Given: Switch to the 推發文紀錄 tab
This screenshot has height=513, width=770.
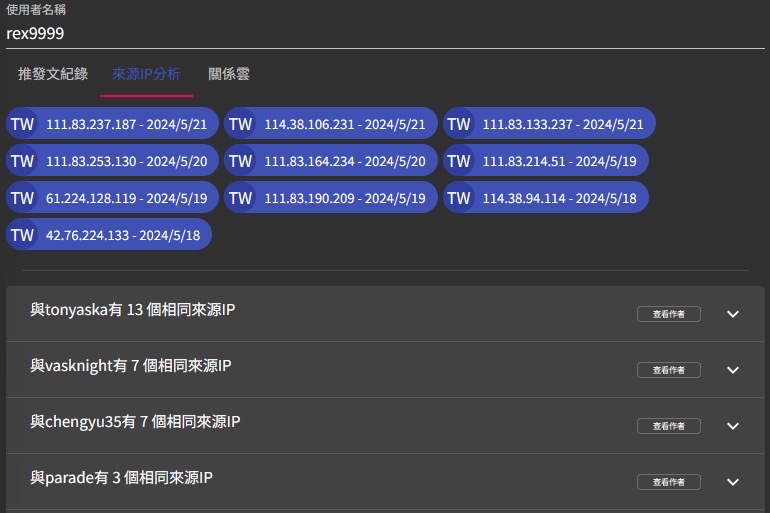Looking at the screenshot, I should pyautogui.click(x=53, y=74).
